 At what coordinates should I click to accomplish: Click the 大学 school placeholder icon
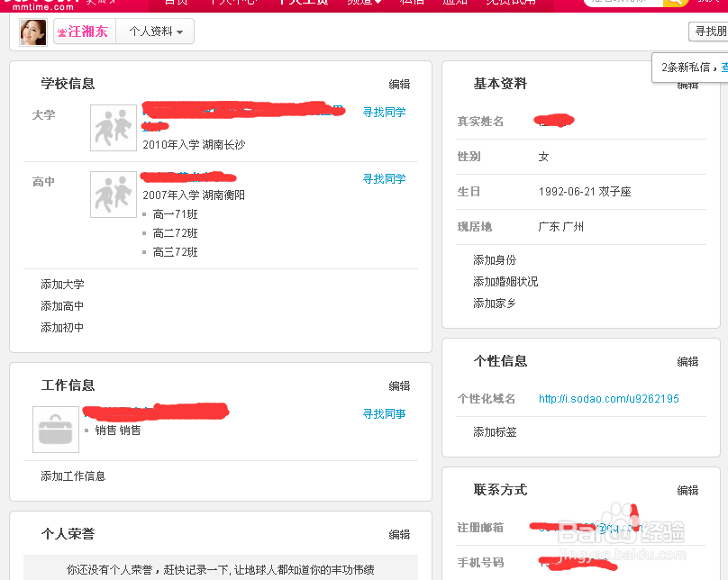113,127
